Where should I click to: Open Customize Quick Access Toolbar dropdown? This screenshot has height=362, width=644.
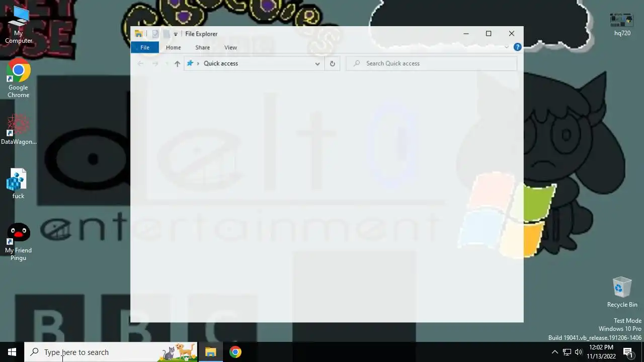[176, 34]
